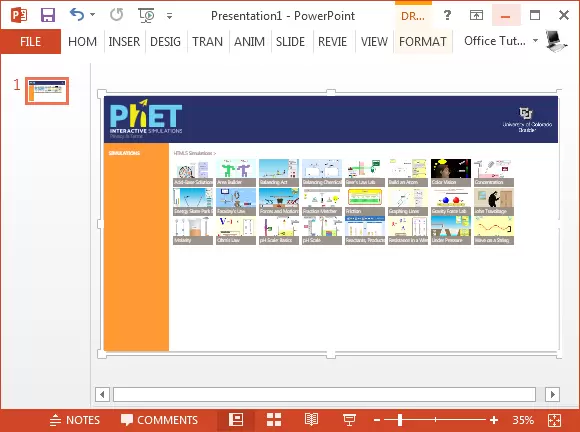
Task: Switch to Normal view icon
Action: (236, 420)
